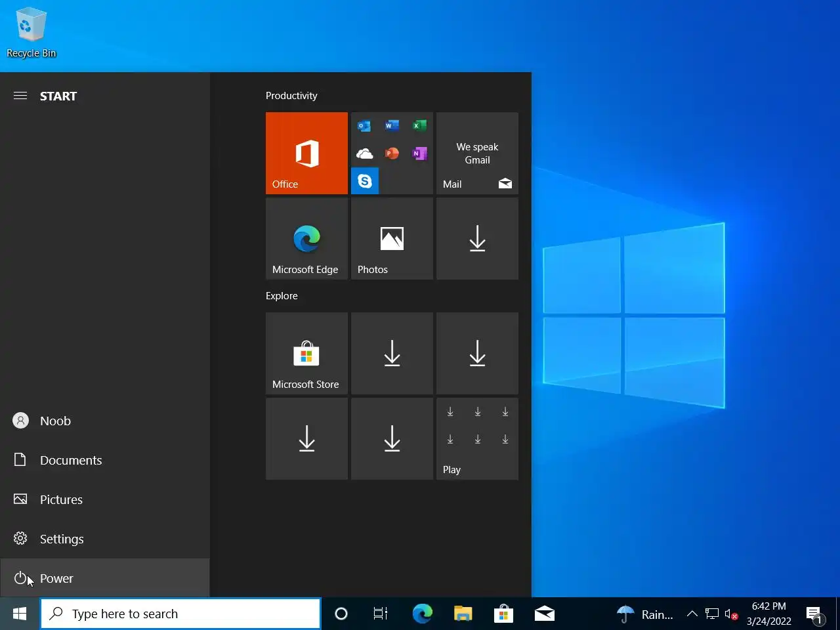Screen dimensions: 840x630
Task: Open Pictures from the Start sidebar
Action: [x=105, y=499]
